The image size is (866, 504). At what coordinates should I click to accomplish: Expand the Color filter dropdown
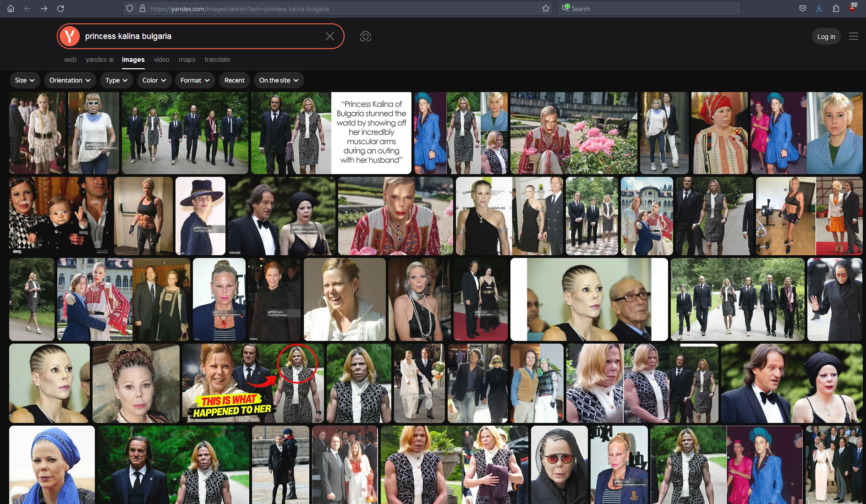click(154, 80)
